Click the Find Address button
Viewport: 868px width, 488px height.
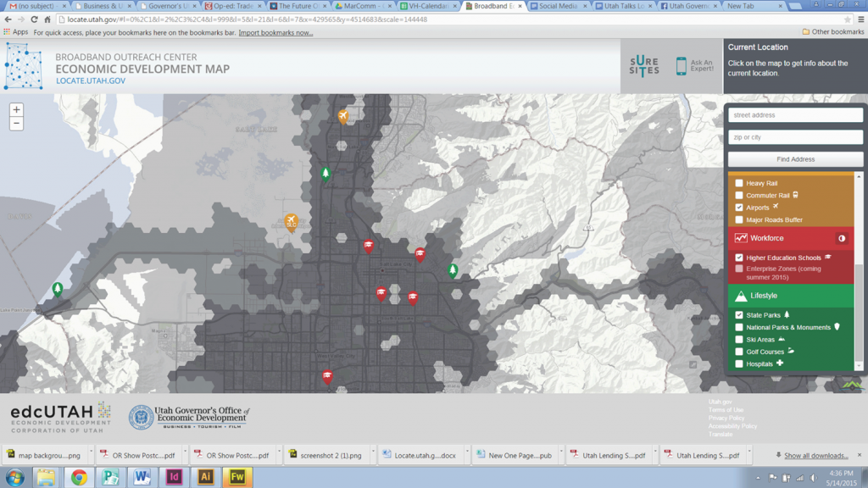795,159
